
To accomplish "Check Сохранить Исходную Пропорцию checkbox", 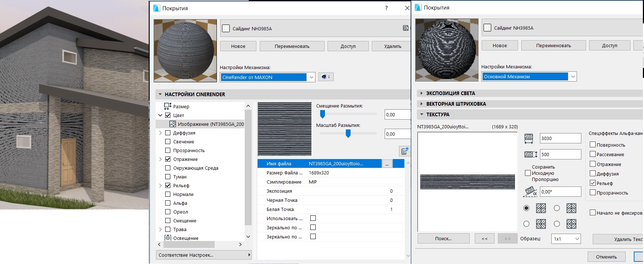I will 528,173.
